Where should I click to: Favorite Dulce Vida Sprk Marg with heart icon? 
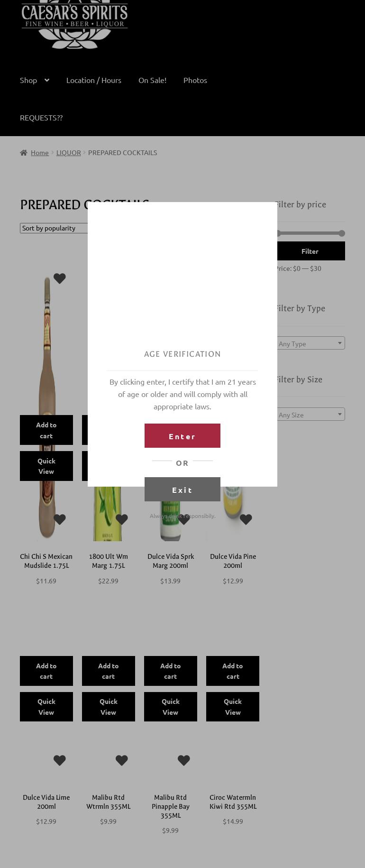click(x=184, y=519)
